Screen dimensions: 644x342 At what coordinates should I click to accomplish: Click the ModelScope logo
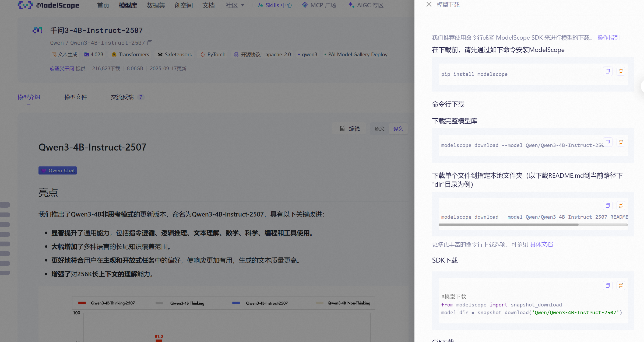(x=48, y=5)
